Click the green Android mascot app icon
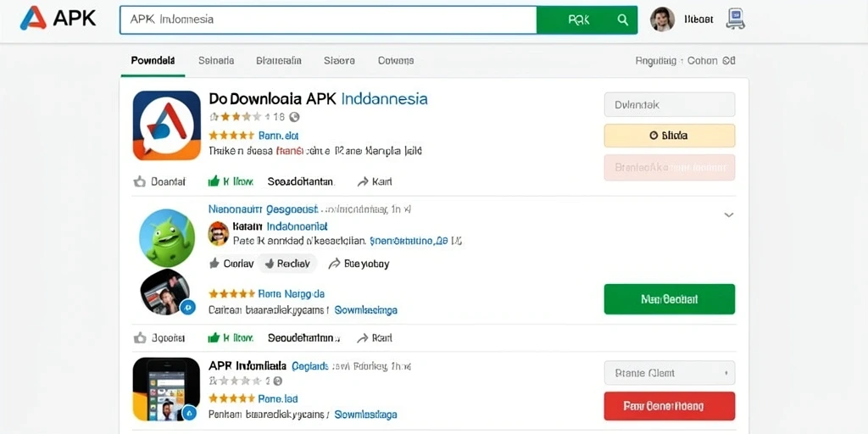This screenshot has width=868, height=434. (x=167, y=238)
